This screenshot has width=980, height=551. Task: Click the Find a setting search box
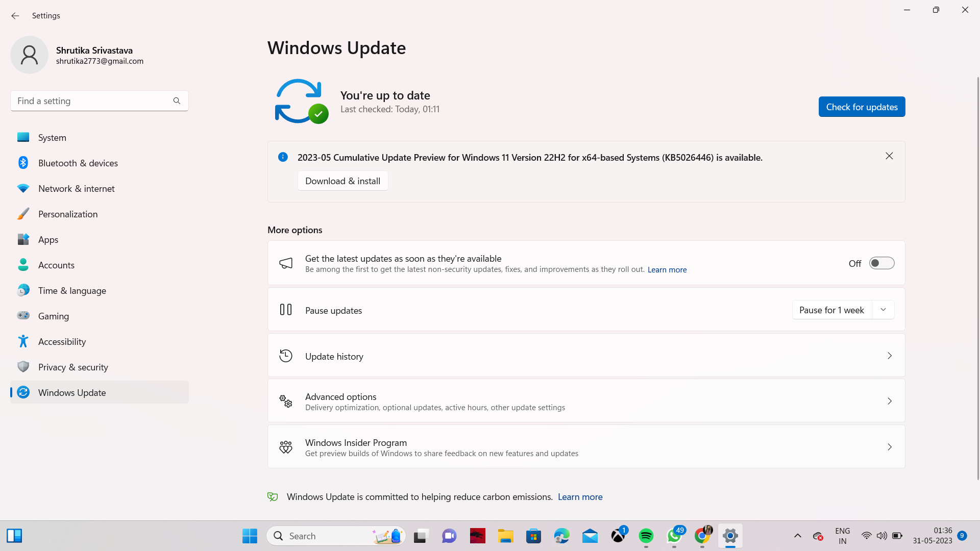[x=92, y=101]
